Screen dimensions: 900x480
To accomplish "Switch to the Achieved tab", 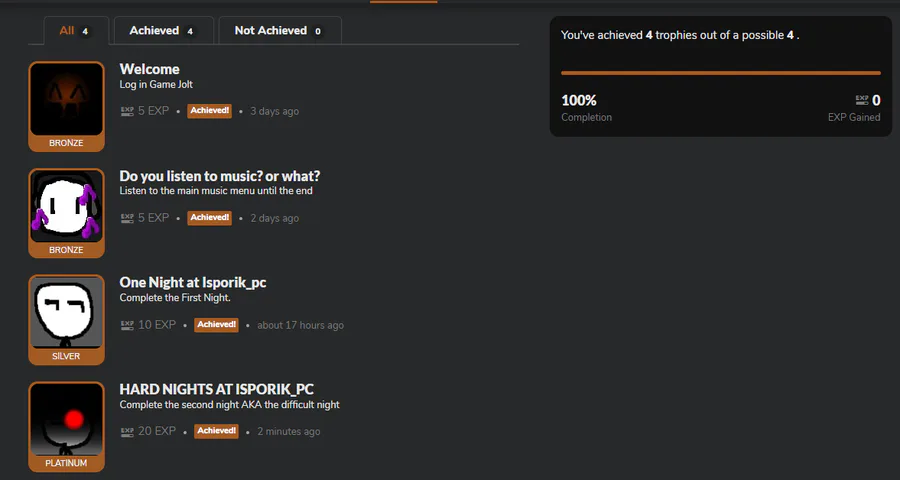I will click(162, 31).
